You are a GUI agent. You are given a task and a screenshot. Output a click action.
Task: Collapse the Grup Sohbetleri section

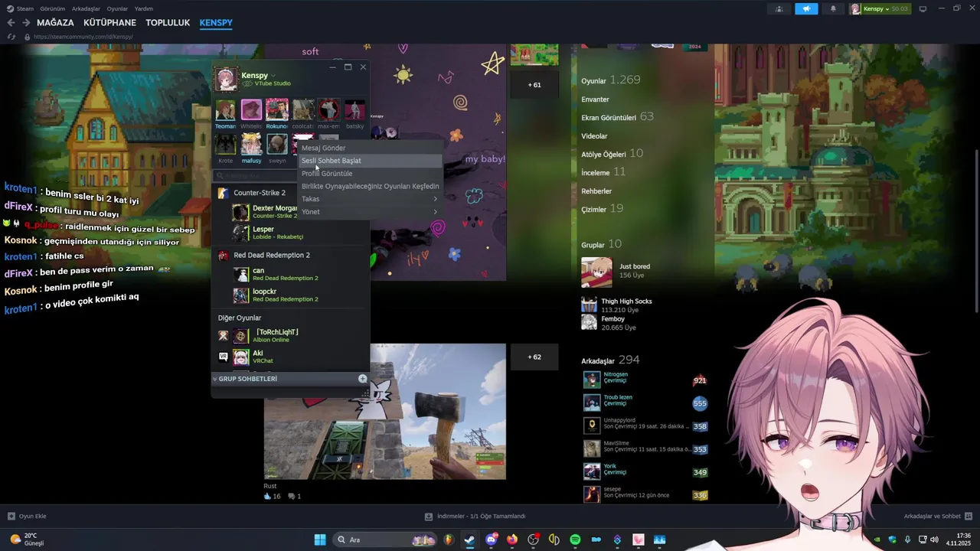tap(215, 379)
